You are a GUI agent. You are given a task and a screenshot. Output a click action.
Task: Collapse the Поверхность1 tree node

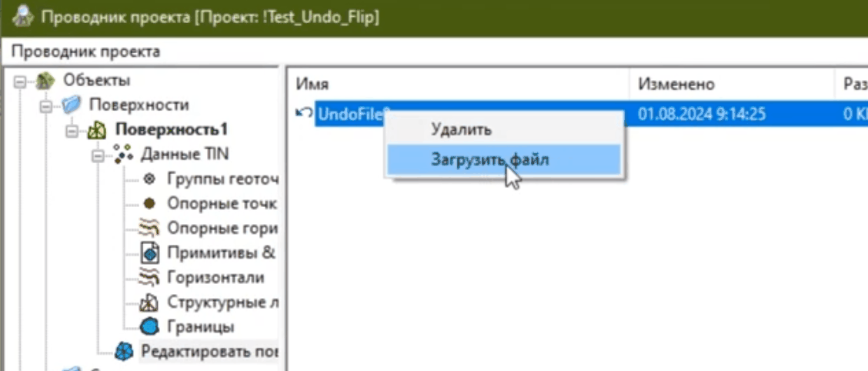coord(72,130)
